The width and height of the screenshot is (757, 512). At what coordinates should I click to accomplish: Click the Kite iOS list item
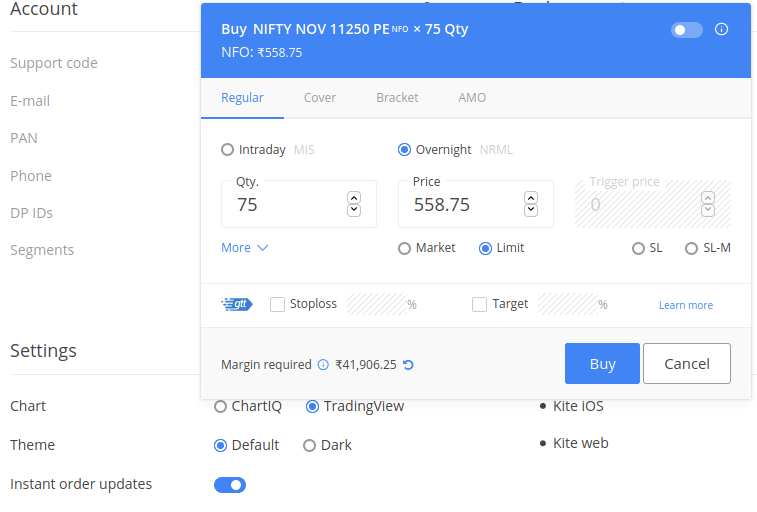[x=578, y=406]
